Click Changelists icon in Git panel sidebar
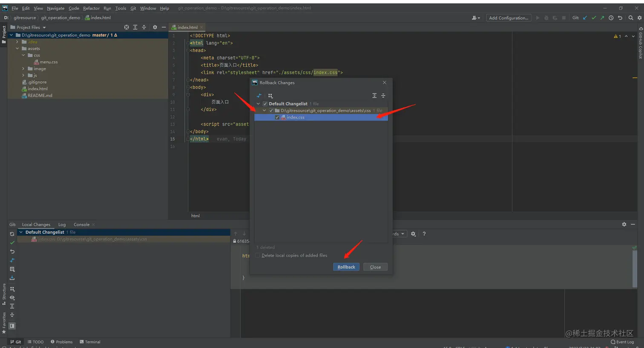This screenshot has width=644, height=348. 12,269
